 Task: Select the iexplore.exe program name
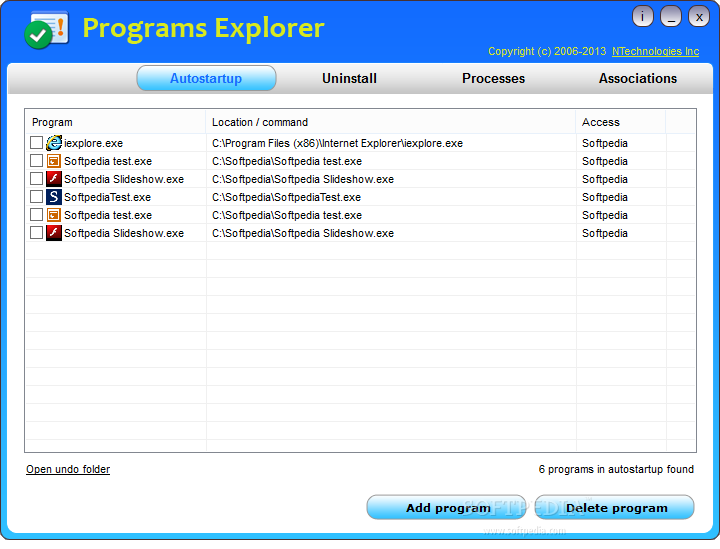point(93,143)
